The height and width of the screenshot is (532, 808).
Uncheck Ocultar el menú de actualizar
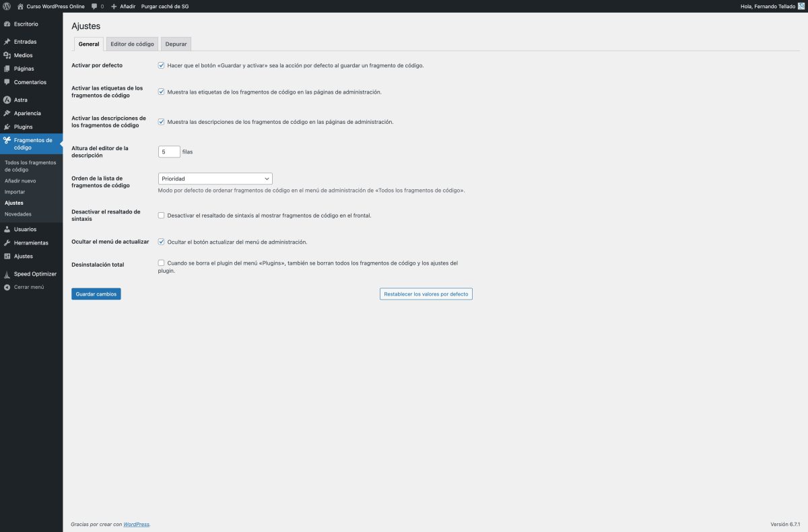161,240
